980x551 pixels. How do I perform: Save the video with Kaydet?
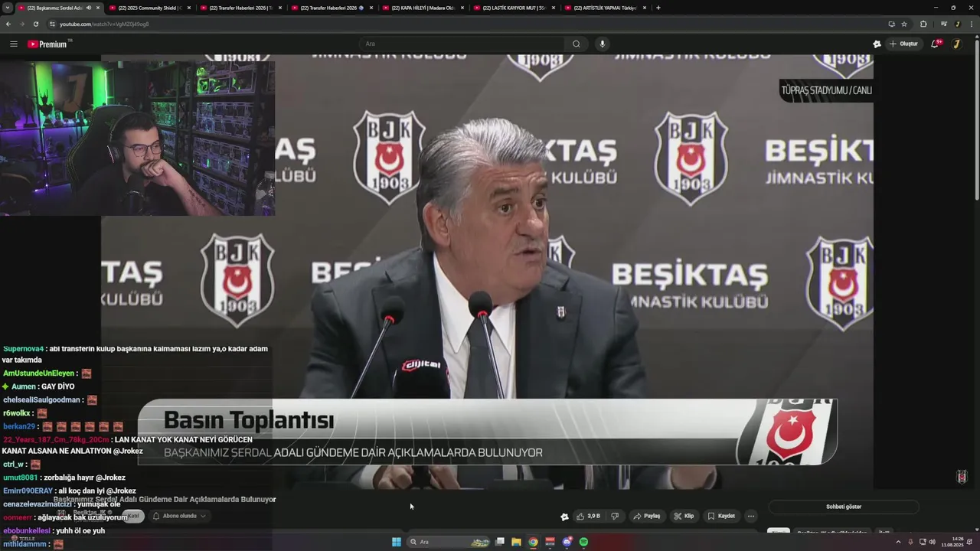tap(721, 516)
